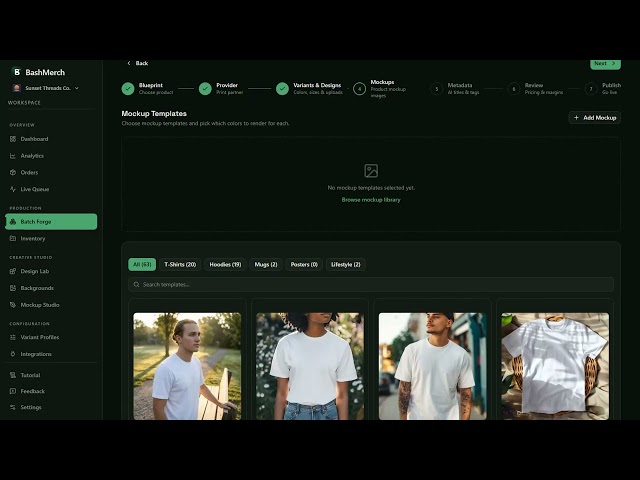Open the Dashboard icon in sidebar

coord(13,139)
